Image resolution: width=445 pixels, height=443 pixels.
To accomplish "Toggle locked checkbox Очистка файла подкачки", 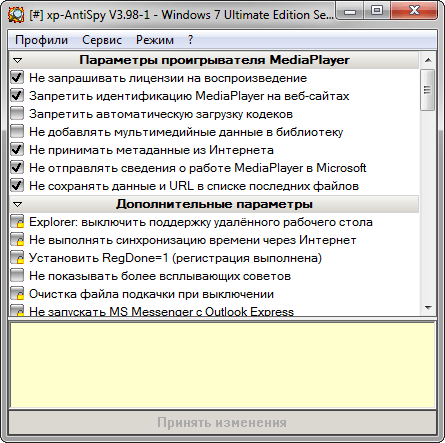I will tap(17, 294).
